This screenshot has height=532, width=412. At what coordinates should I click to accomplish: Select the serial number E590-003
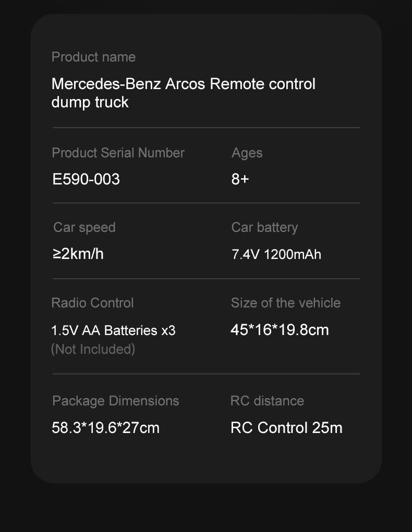(86, 179)
